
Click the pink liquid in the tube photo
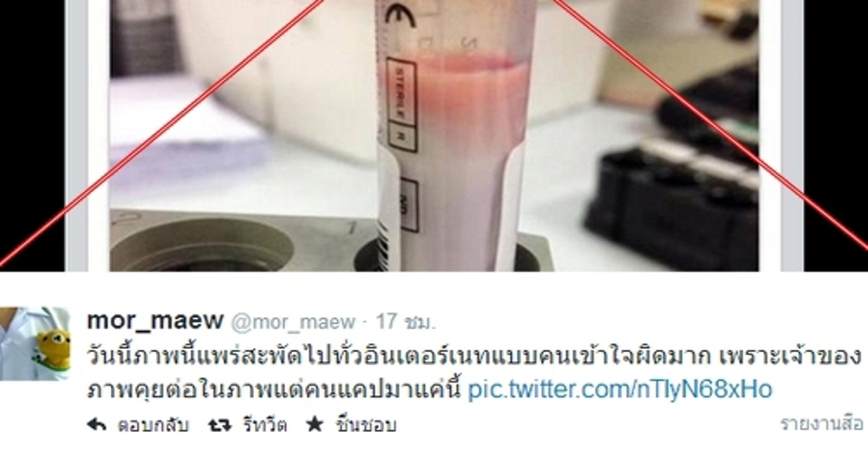[x=457, y=87]
